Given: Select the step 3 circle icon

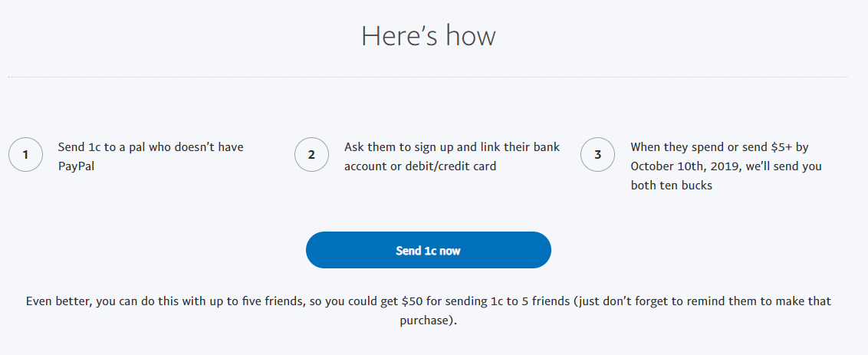Looking at the screenshot, I should coord(598,155).
